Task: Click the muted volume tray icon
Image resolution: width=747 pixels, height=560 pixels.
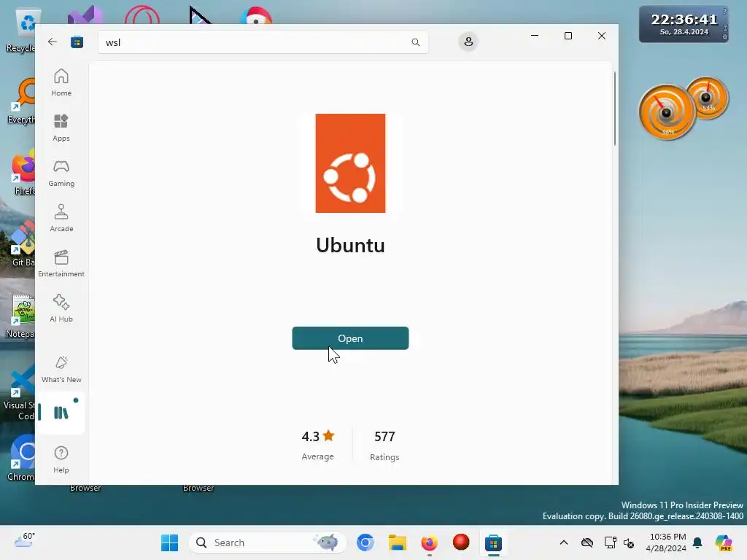Action: [x=629, y=542]
